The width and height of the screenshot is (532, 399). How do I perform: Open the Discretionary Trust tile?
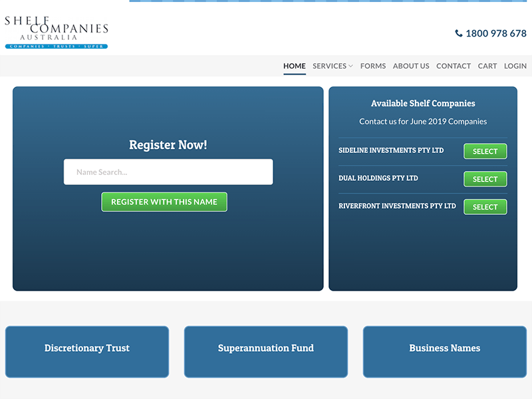pos(87,348)
